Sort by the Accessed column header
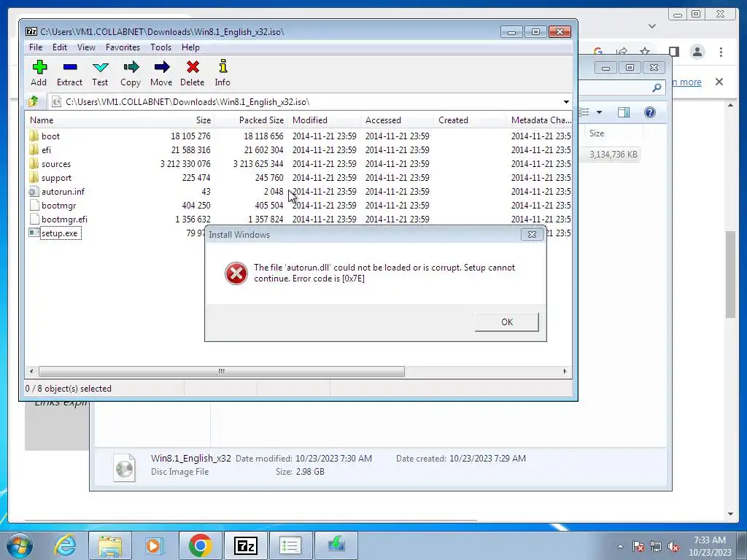 397,120
